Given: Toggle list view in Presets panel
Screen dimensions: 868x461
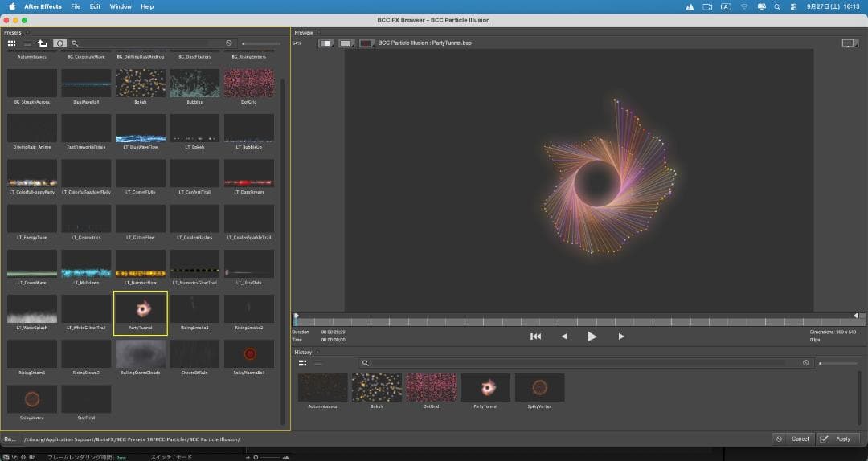Looking at the screenshot, I should click(x=27, y=43).
